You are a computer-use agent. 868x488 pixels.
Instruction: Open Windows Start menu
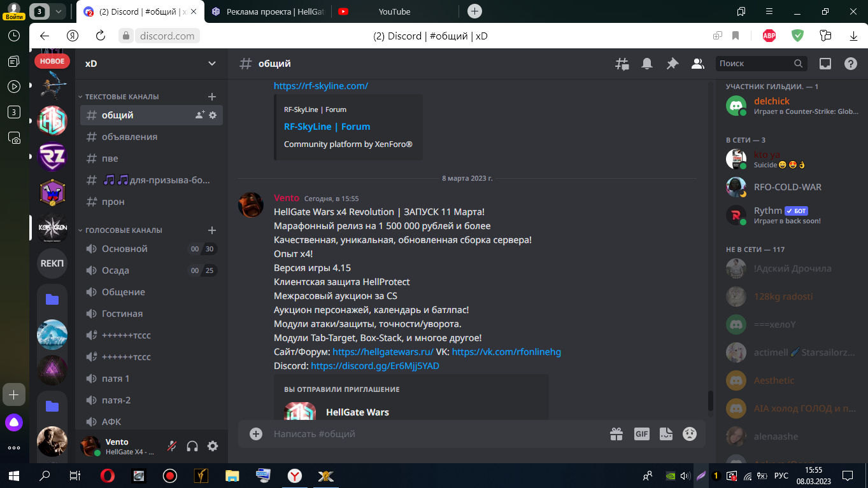pyautogui.click(x=14, y=475)
